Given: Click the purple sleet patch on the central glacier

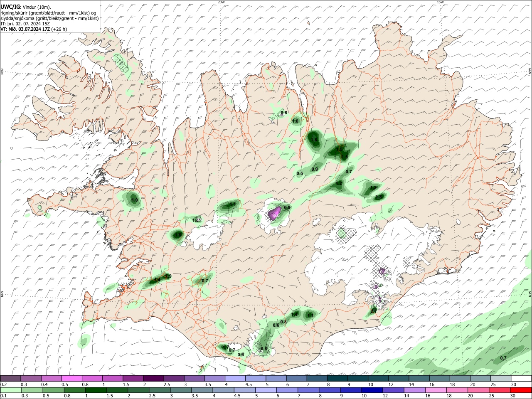Looking at the screenshot, I should tap(275, 214).
